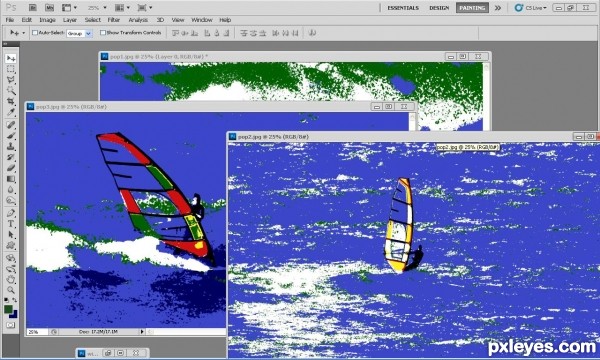The height and width of the screenshot is (360, 600).
Task: Select the 3D Camera Rotate tool
Action: click(x=11, y=269)
